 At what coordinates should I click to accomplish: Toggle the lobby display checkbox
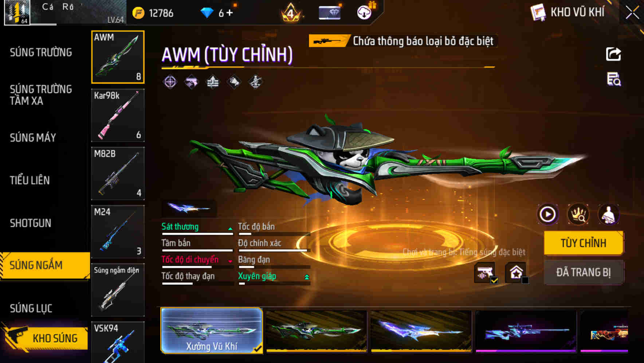pos(525,280)
